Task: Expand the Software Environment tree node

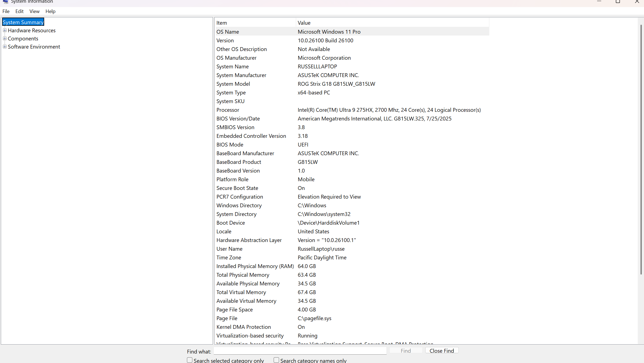Action: 5,47
